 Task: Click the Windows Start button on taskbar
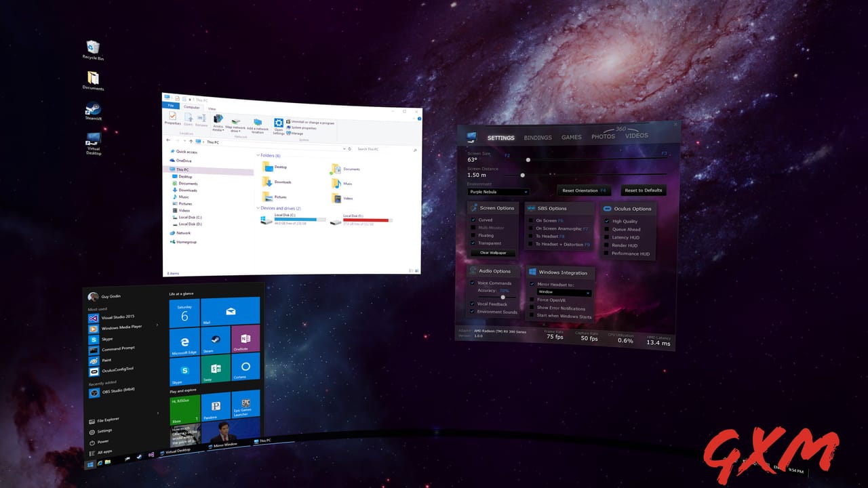pyautogui.click(x=89, y=464)
